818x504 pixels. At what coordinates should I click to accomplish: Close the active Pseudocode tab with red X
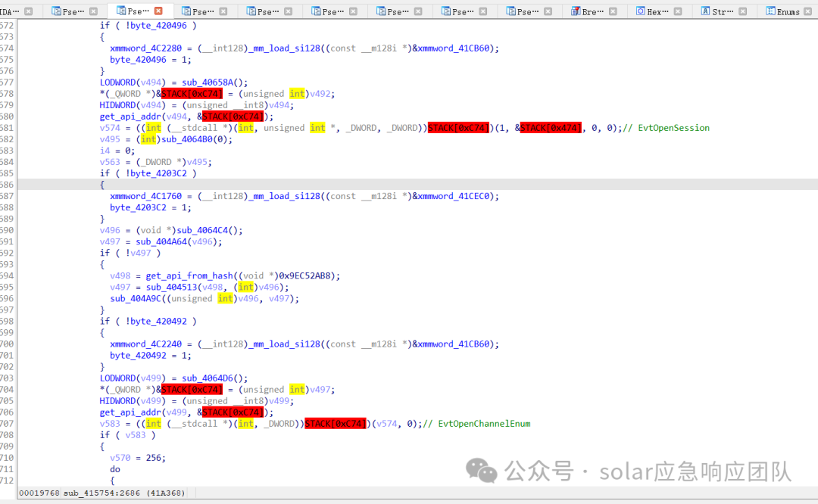pyautogui.click(x=158, y=11)
